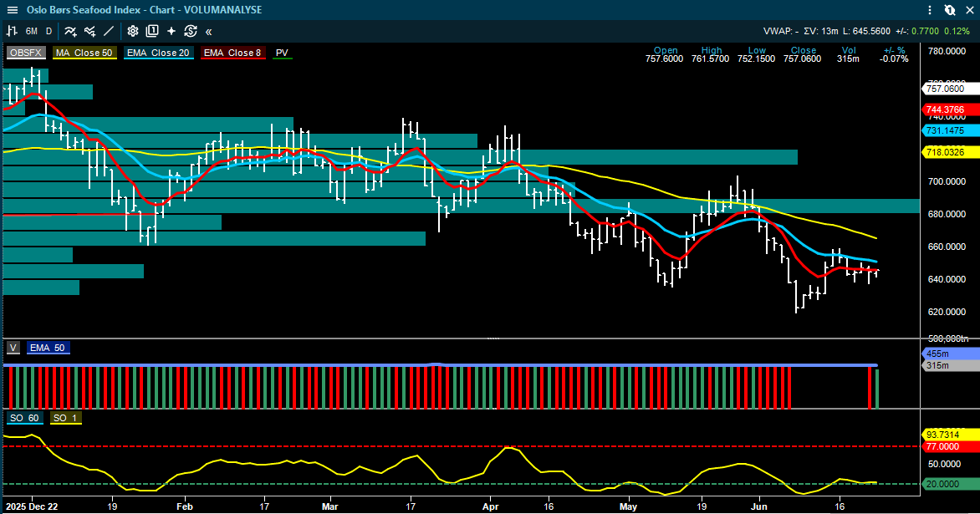The height and width of the screenshot is (514, 980).
Task: Click the 620.0000 price axis tick
Action: click(947, 312)
